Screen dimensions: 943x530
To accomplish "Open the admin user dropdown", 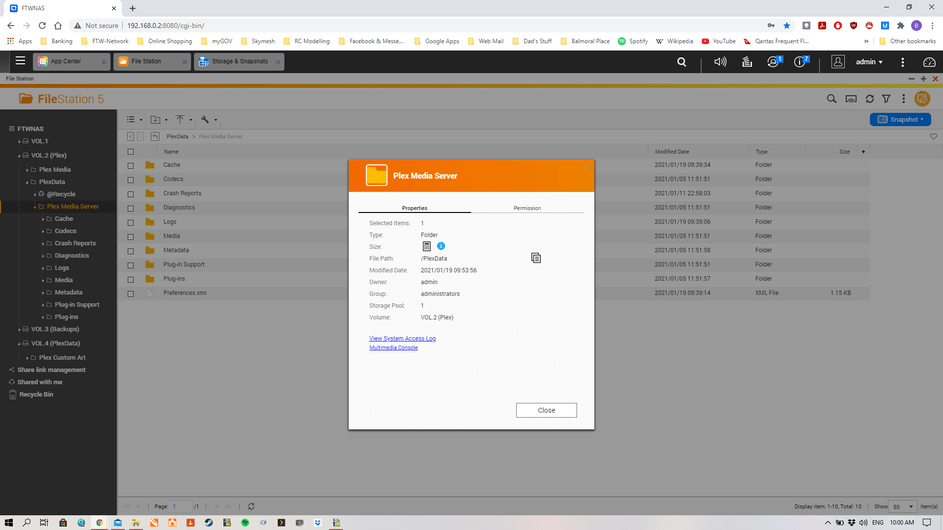I will point(869,61).
